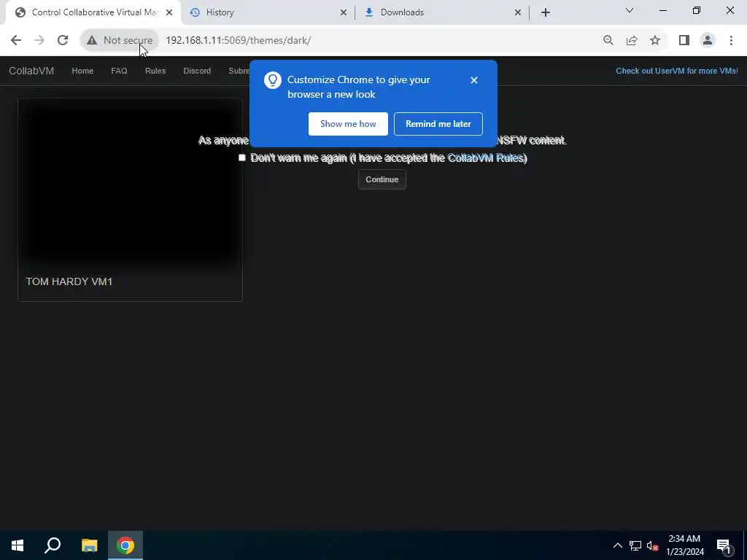The height and width of the screenshot is (560, 747).
Task: Open the Not secure site info
Action: coord(120,40)
